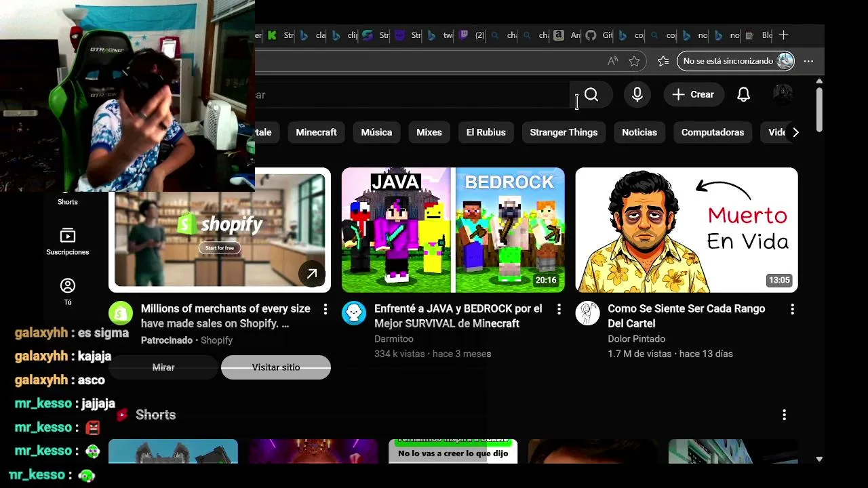Screen dimensions: 868x488
Task: Click the scrollbar up arrow
Action: tap(819, 81)
